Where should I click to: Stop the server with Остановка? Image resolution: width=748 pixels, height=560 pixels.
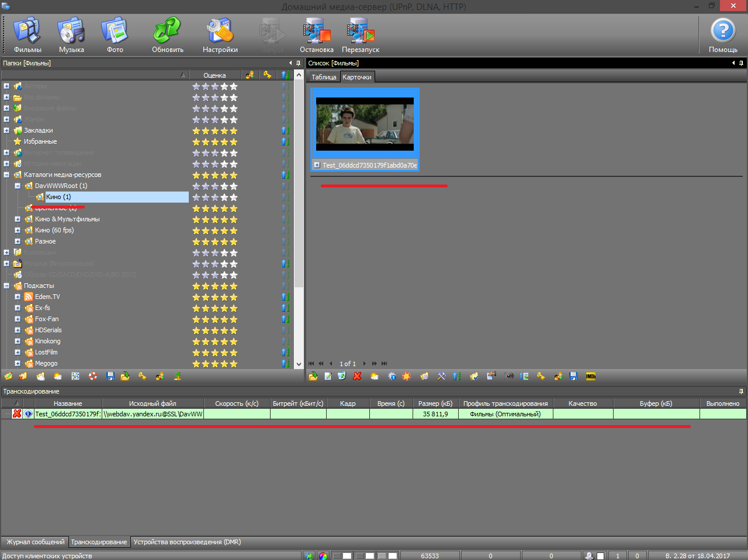click(316, 35)
